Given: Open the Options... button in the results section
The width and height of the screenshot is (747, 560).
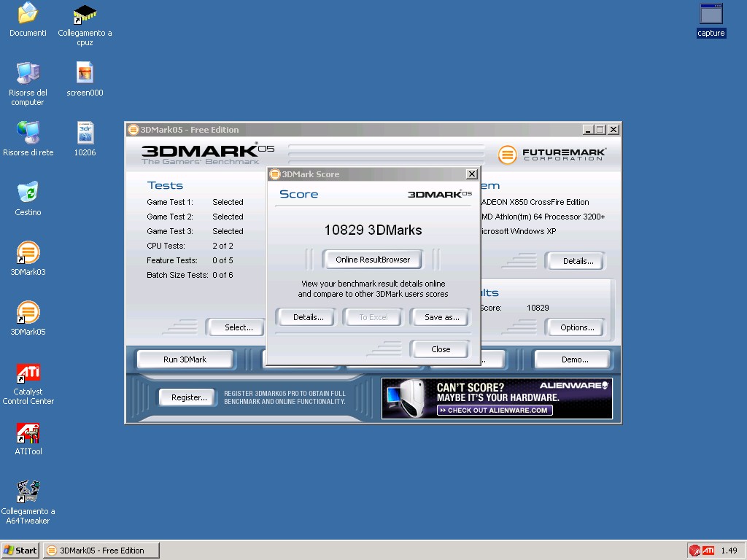Looking at the screenshot, I should click(x=577, y=327).
